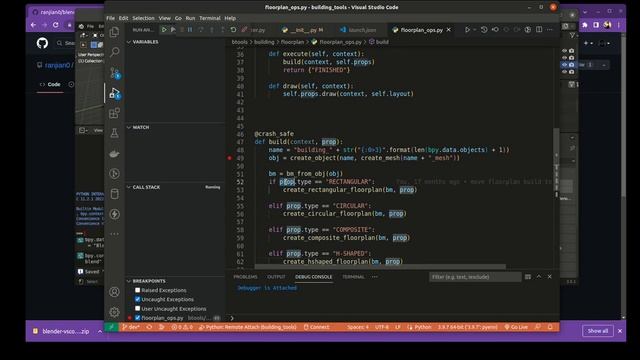The width and height of the screenshot is (640, 360).
Task: Open the feedback icon in status bar
Action: [538, 327]
